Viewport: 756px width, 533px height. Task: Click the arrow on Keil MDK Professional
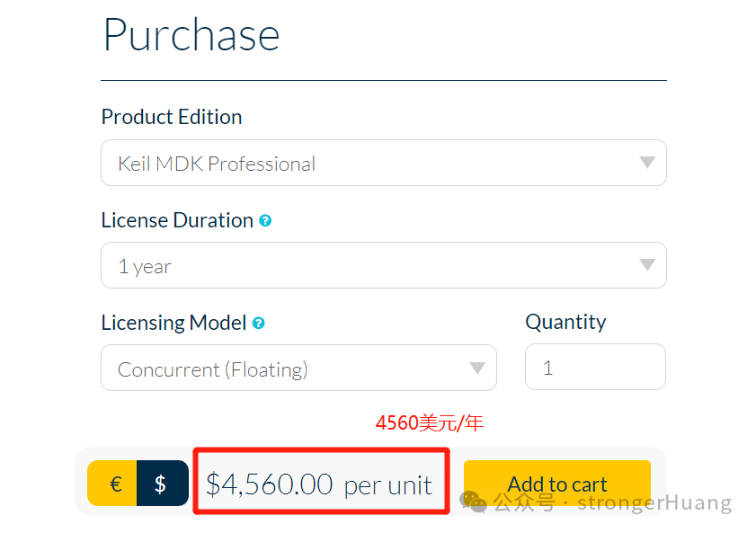click(646, 162)
